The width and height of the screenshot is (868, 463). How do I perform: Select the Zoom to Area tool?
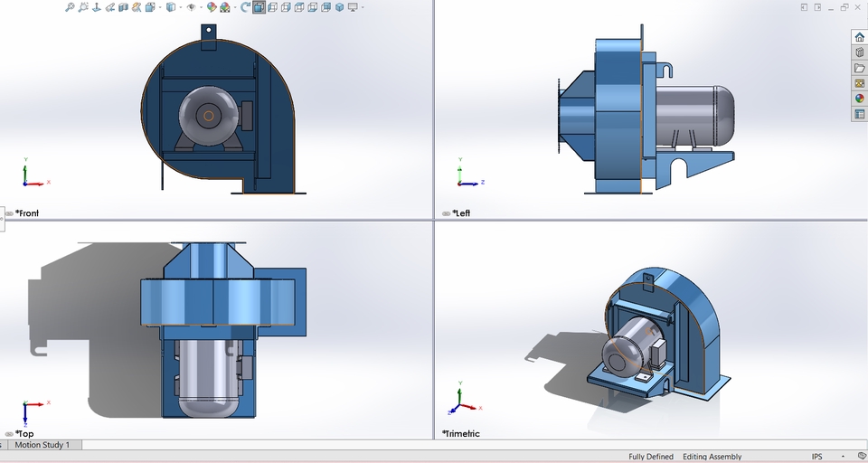click(83, 7)
